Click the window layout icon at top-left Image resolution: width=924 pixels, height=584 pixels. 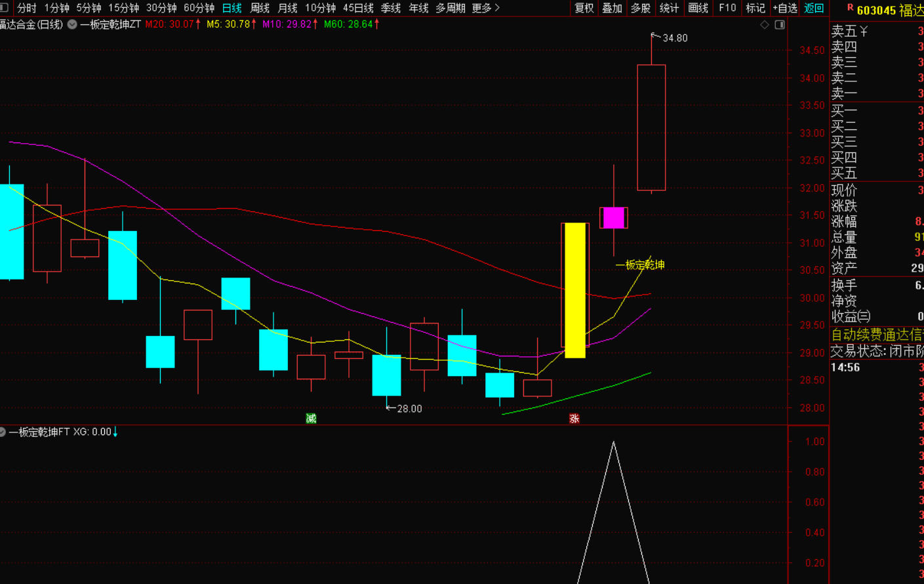(x=4, y=8)
